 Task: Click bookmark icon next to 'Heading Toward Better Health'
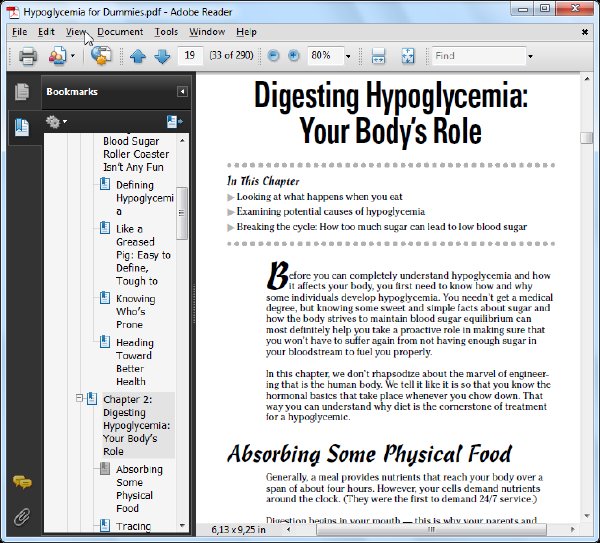click(105, 342)
